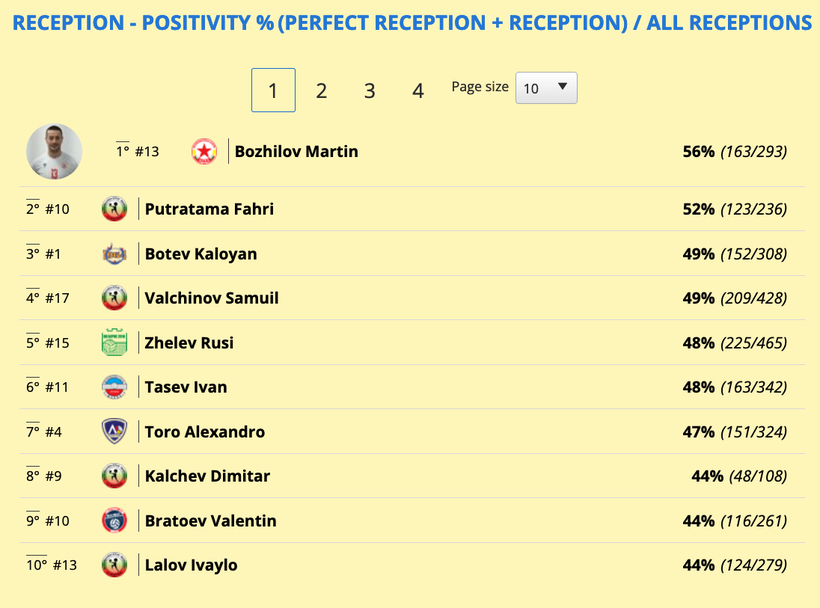The height and width of the screenshot is (608, 820).
Task: Click the shield logo next to Toro Alexandro
Action: (x=114, y=432)
